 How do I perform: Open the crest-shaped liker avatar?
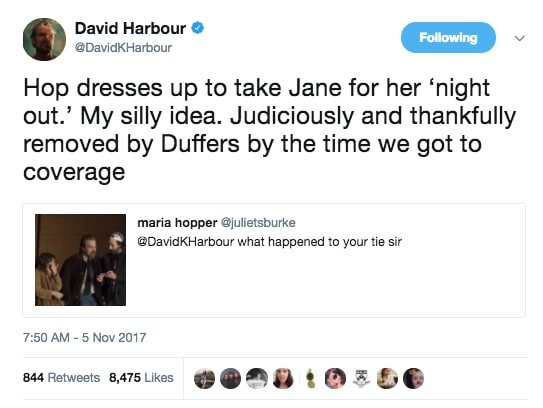361,378
